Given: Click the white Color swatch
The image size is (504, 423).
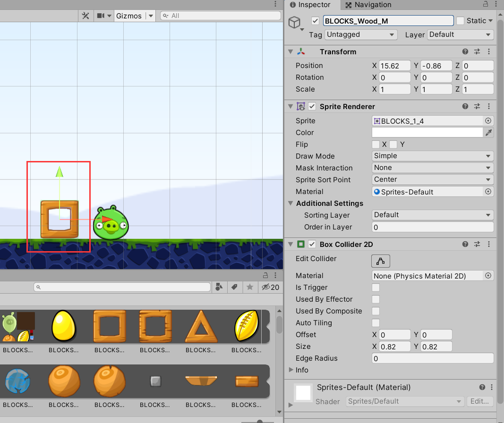Looking at the screenshot, I should point(427,132).
